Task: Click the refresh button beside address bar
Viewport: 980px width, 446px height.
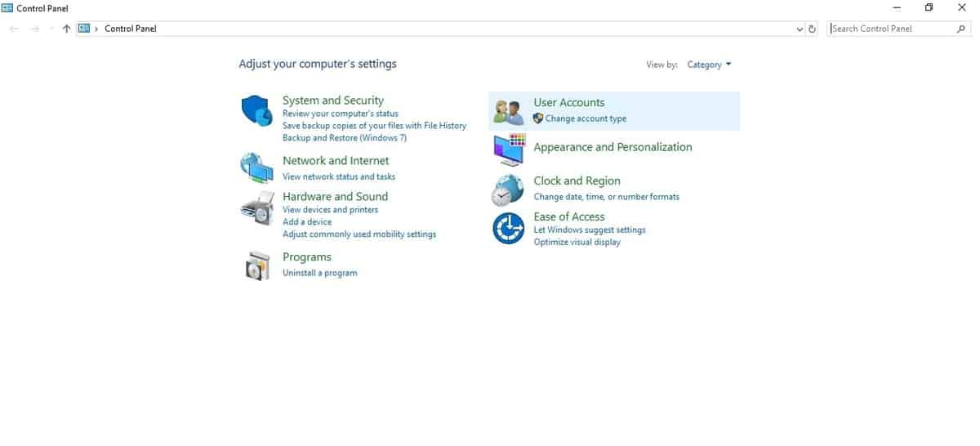Action: tap(812, 29)
